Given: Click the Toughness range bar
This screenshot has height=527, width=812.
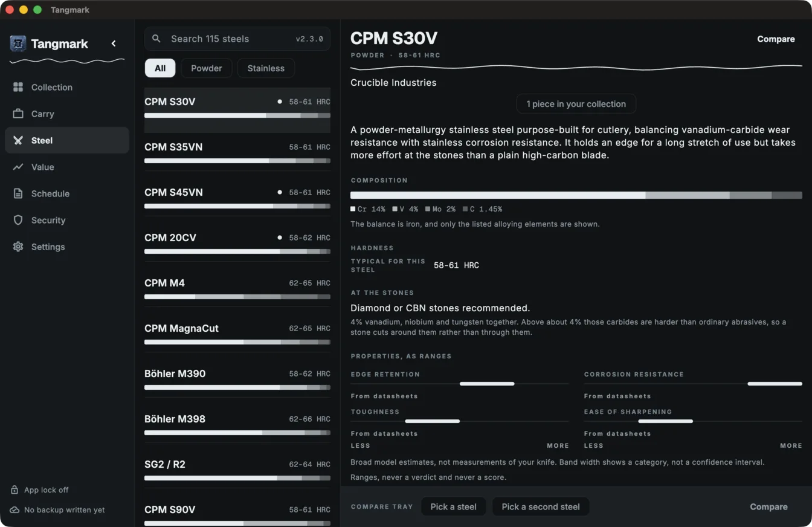Looking at the screenshot, I should [460, 421].
